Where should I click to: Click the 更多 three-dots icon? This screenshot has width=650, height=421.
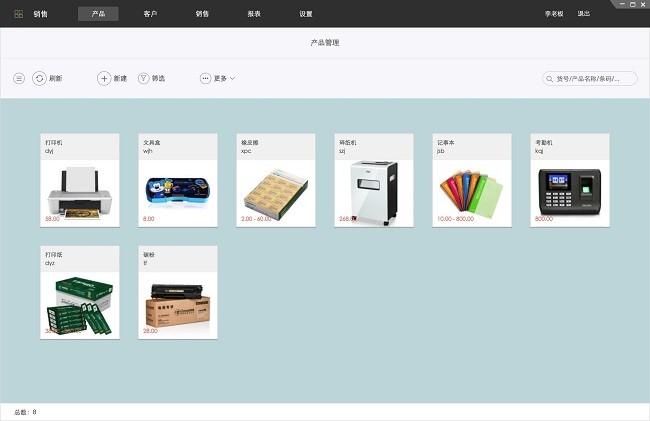[206, 78]
